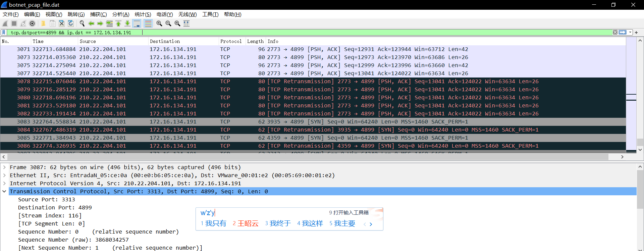
Task: Click the Find packet magnifier icon
Action: (82, 23)
